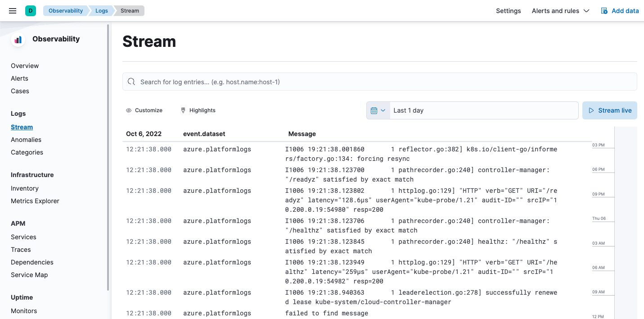The height and width of the screenshot is (319, 644).
Task: Open the Alerts and rules dropdown
Action: click(x=560, y=10)
